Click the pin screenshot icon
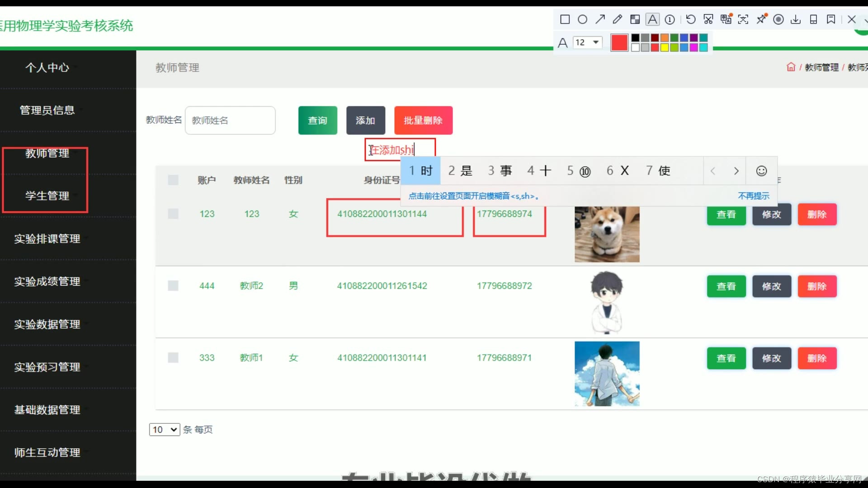Viewport: 868px width, 488px height. (761, 19)
